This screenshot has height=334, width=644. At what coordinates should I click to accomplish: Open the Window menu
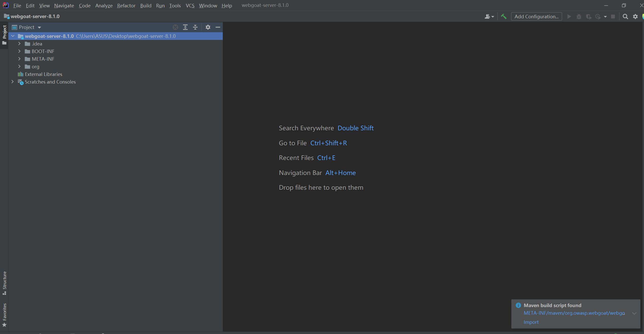coord(208,5)
